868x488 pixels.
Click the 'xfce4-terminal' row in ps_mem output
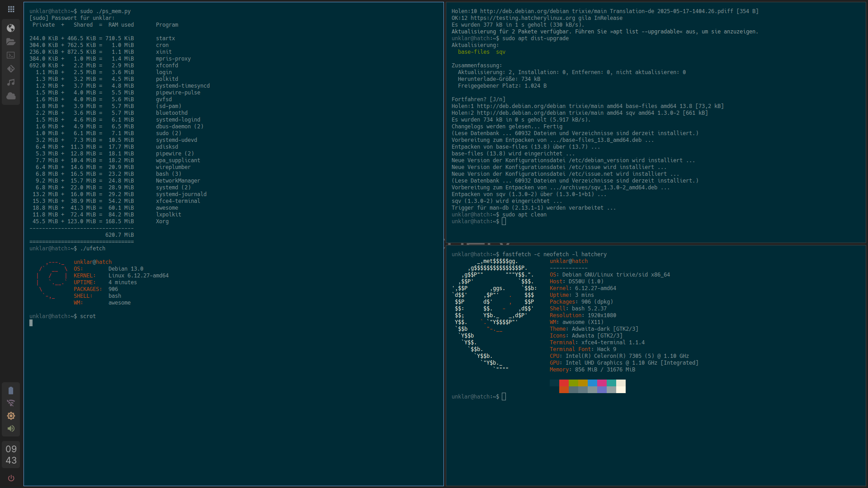115,201
